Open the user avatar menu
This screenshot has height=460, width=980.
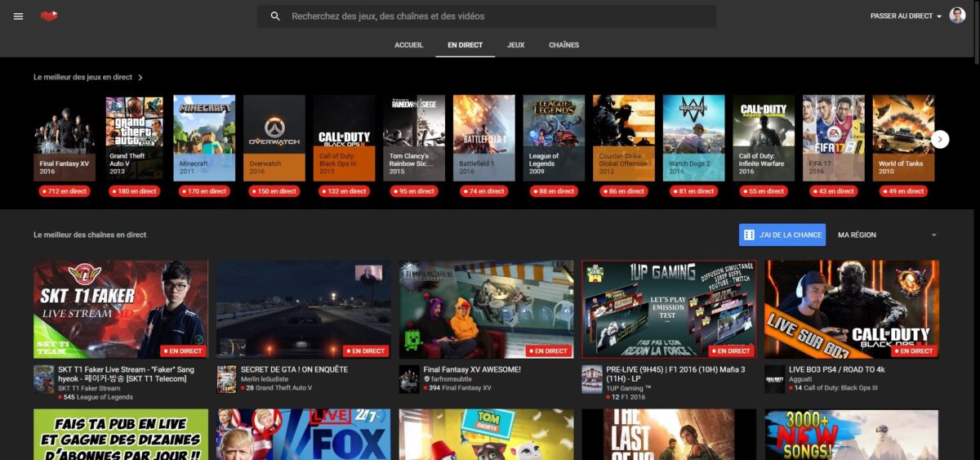click(957, 16)
